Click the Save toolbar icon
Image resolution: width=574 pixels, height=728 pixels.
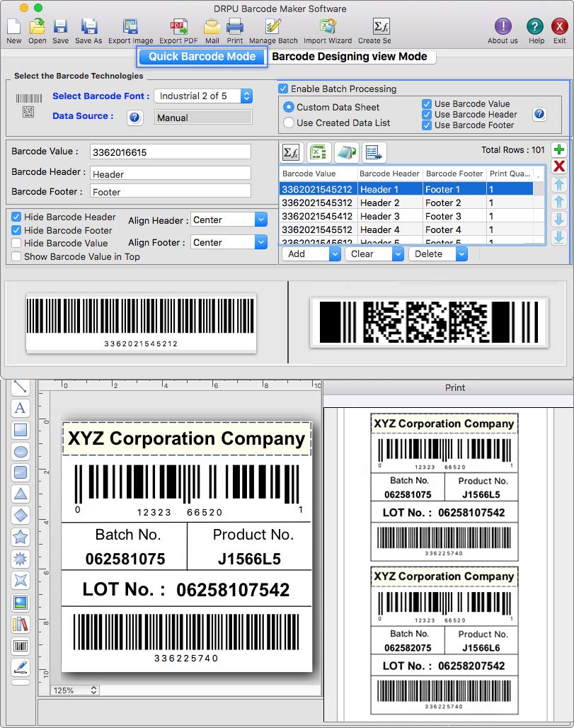[x=60, y=27]
